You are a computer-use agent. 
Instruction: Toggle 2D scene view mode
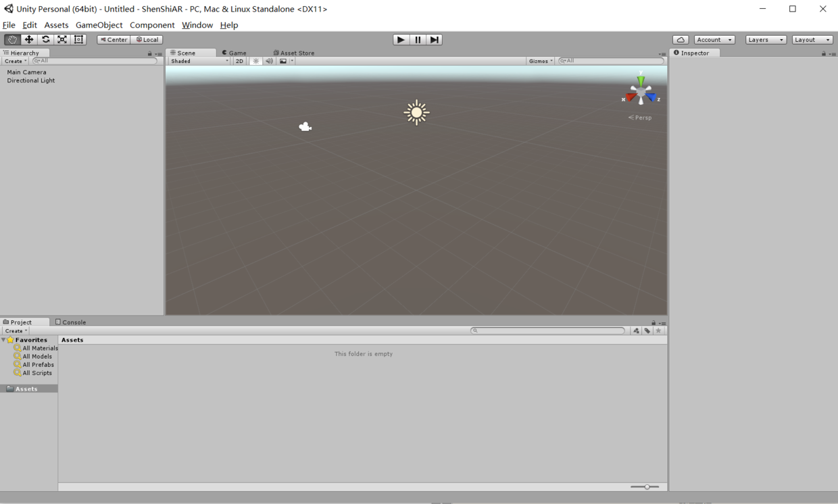[x=239, y=61]
